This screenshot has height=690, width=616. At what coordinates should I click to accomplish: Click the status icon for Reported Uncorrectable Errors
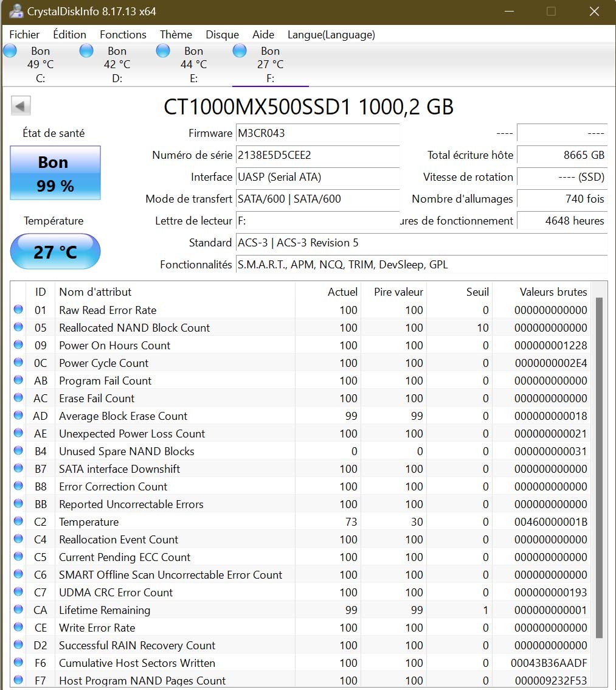click(18, 503)
